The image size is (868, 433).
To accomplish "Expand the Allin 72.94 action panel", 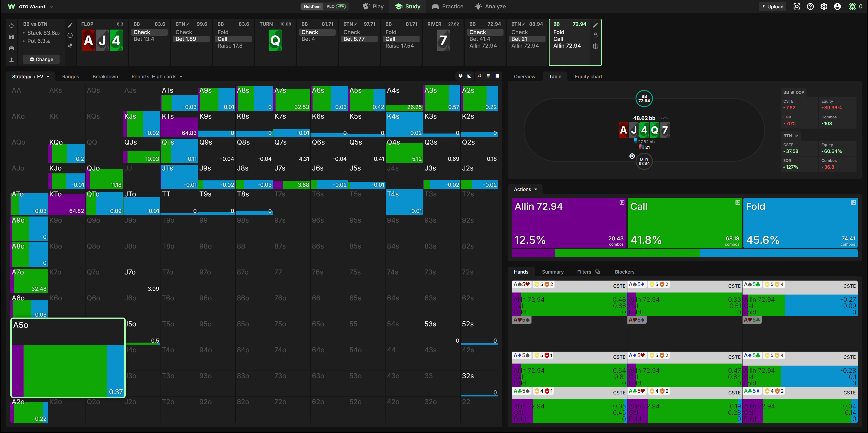I will 622,202.
